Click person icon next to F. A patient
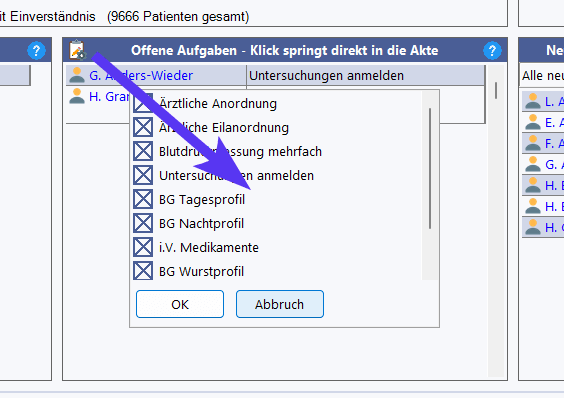This screenshot has height=398, width=564. (x=533, y=143)
